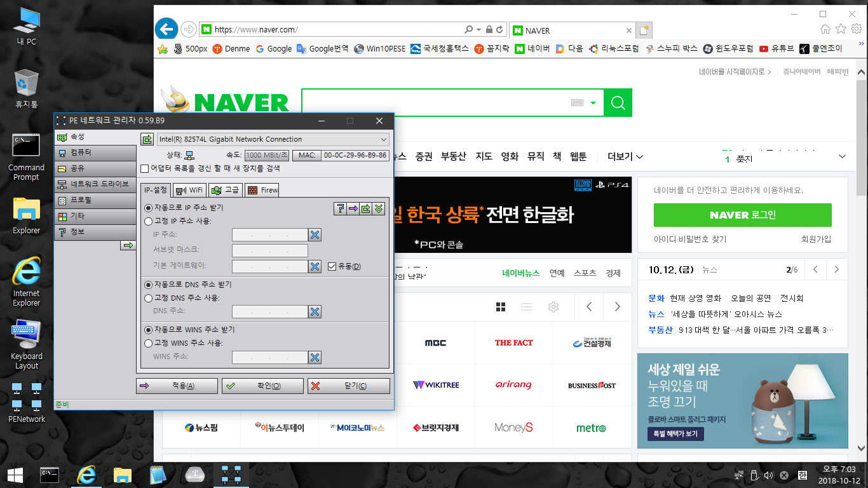The image size is (868, 488).
Task: Select Command Prompt desktop icon
Action: coord(26,157)
